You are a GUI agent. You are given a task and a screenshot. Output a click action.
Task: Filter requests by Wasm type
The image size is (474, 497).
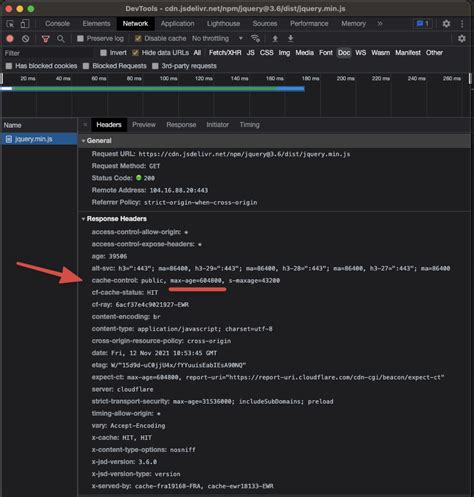click(x=381, y=53)
